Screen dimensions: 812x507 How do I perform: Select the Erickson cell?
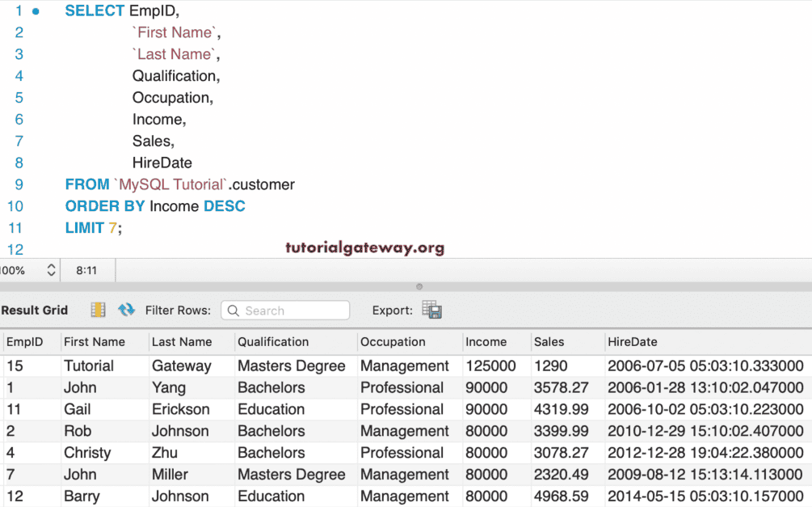coord(181,409)
